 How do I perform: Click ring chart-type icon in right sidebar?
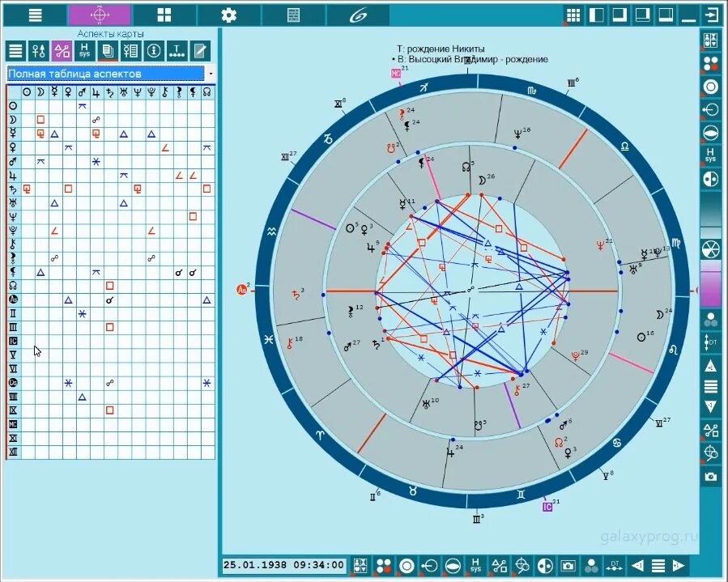(710, 87)
